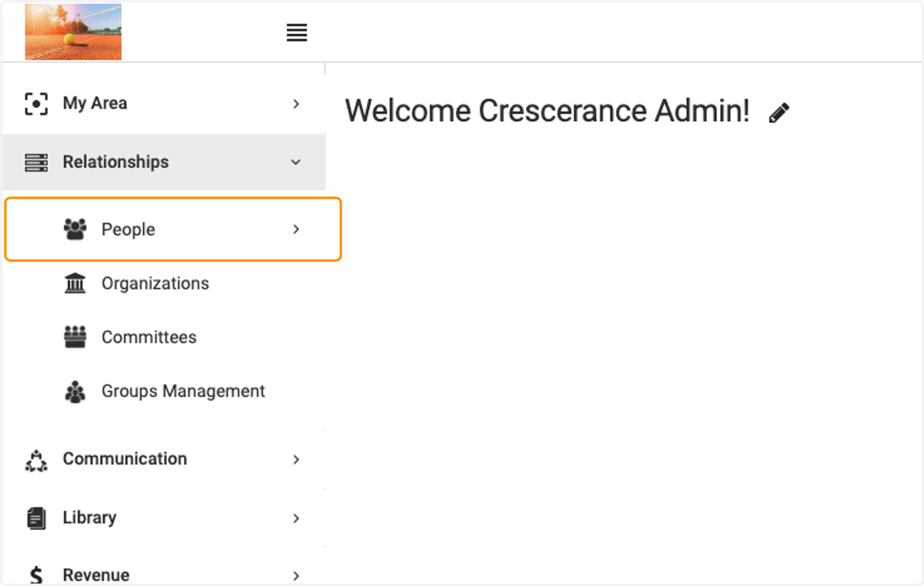924x586 pixels.
Task: Open the People submenu item
Action: tap(172, 229)
